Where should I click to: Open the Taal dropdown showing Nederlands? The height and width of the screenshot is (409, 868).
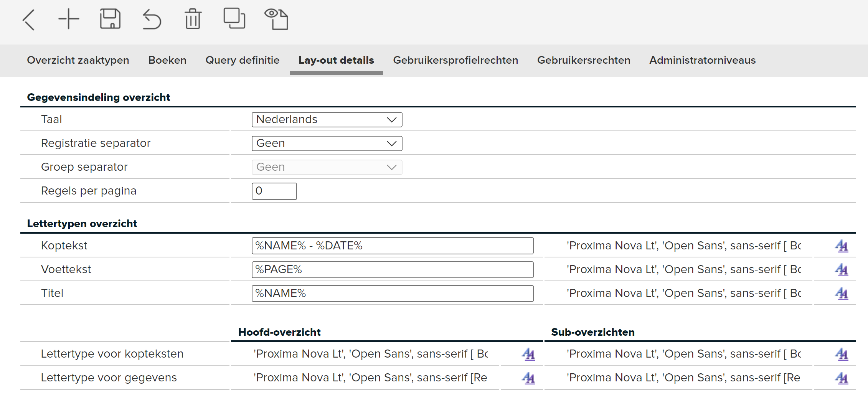coord(327,120)
